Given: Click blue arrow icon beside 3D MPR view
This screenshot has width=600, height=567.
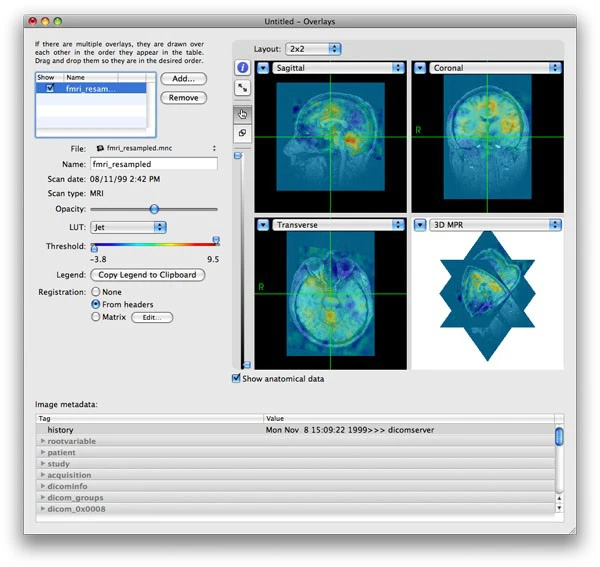Looking at the screenshot, I should coord(419,225).
